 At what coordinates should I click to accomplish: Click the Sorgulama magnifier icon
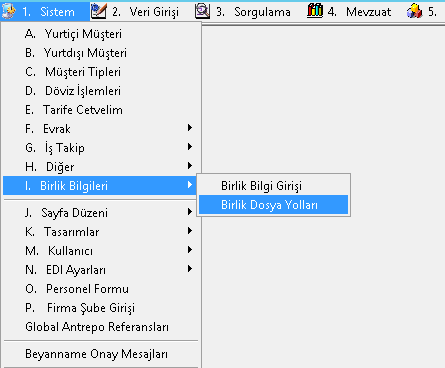click(202, 11)
